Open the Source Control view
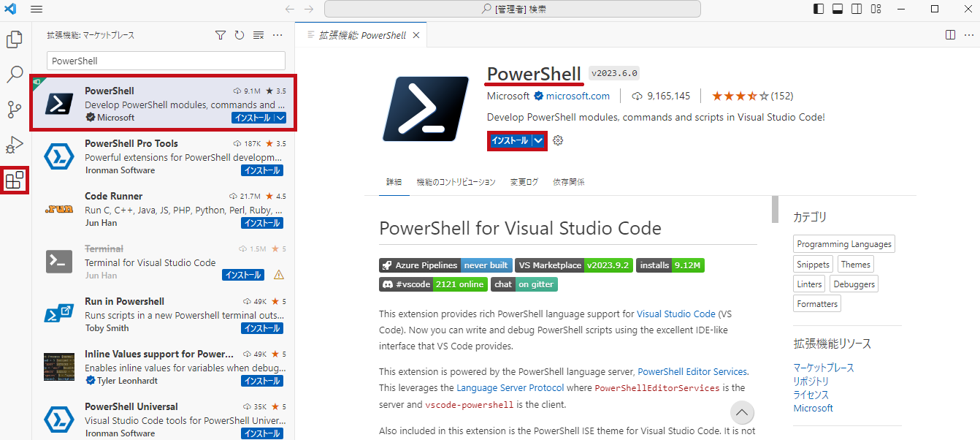This screenshot has height=440, width=980. (15, 110)
